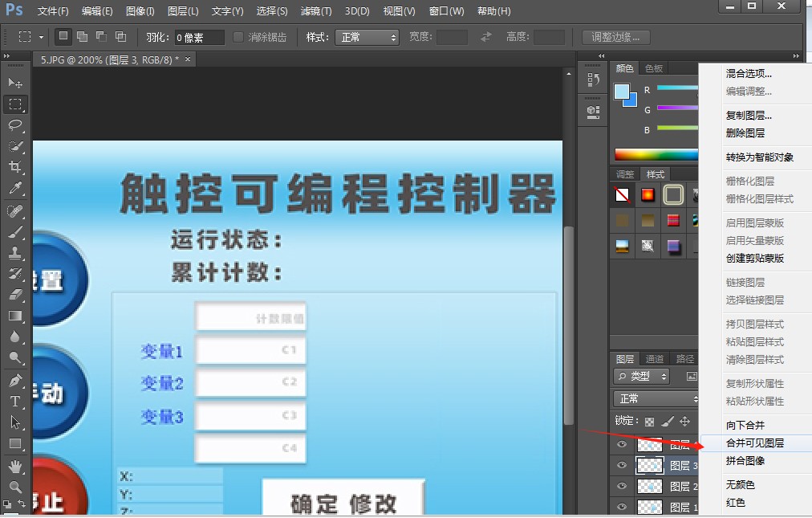Select the Pen tool
Image resolution: width=812 pixels, height=518 pixels.
[x=15, y=380]
